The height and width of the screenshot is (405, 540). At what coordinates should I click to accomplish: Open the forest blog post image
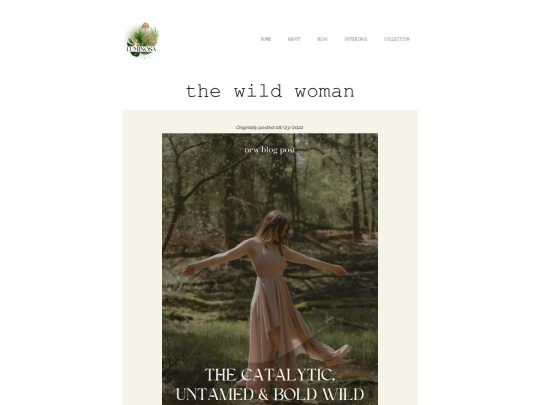[270, 269]
